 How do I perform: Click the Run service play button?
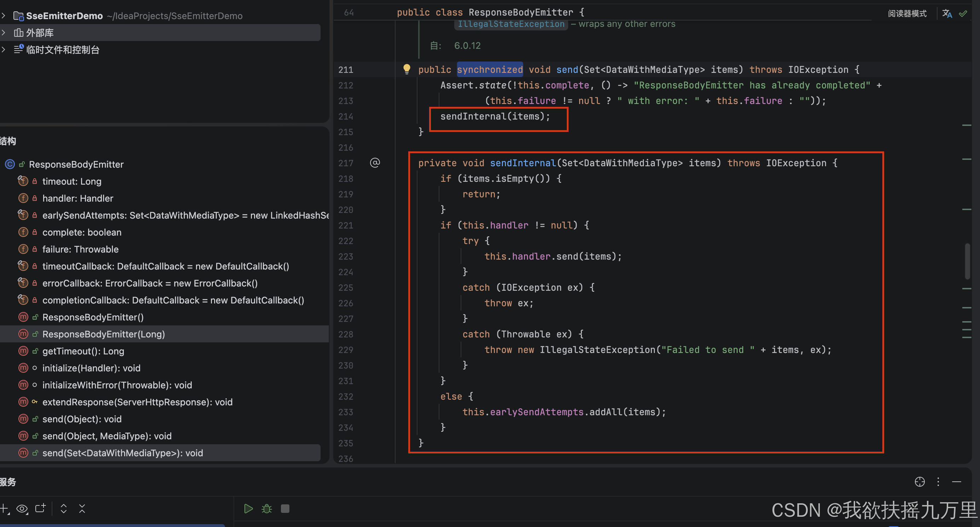tap(248, 508)
